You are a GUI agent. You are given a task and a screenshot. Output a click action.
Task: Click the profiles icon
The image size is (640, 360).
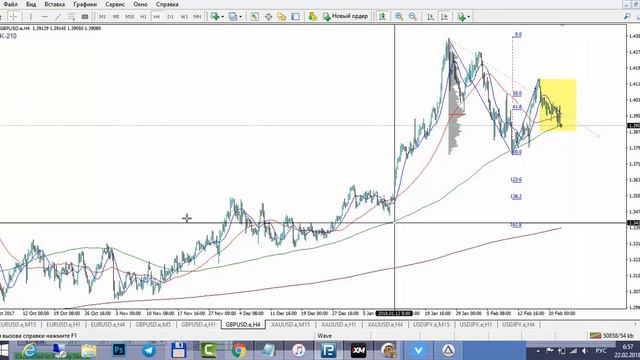point(233,16)
